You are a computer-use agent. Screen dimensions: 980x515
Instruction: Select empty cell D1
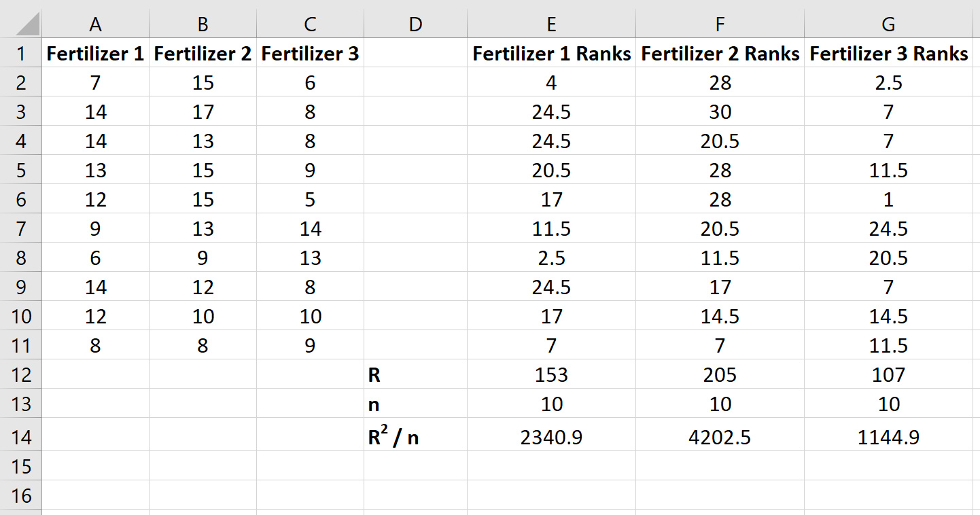coord(416,53)
